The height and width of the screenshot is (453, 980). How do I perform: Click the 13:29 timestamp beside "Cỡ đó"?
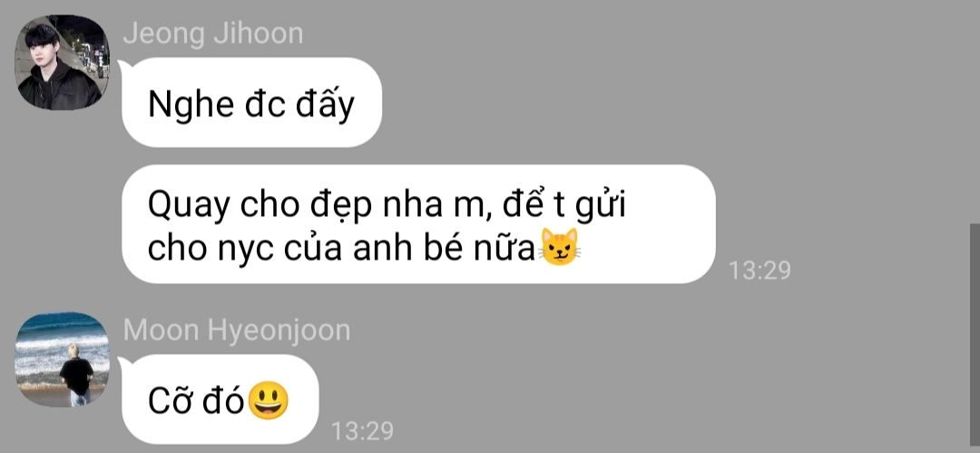pos(362,431)
